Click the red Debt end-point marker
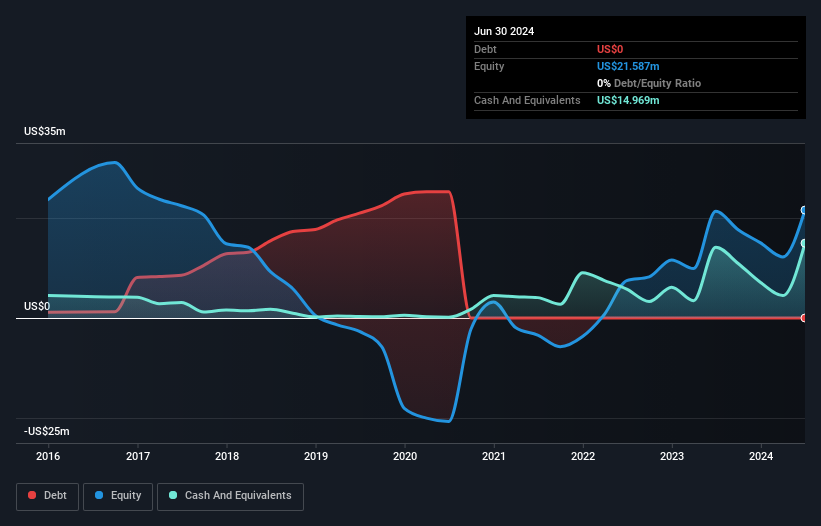This screenshot has width=821, height=526. tap(804, 318)
